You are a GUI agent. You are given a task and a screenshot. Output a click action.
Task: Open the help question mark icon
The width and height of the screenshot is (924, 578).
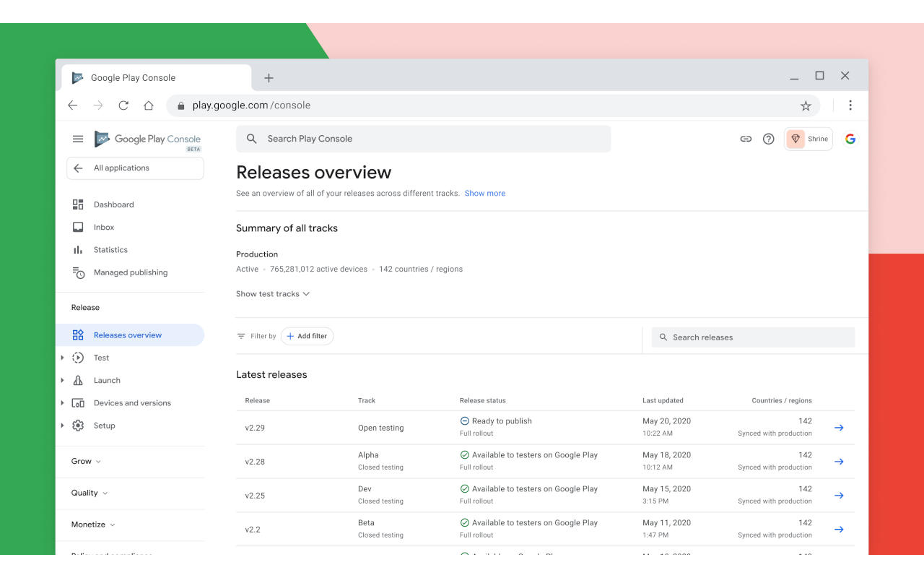tap(769, 139)
